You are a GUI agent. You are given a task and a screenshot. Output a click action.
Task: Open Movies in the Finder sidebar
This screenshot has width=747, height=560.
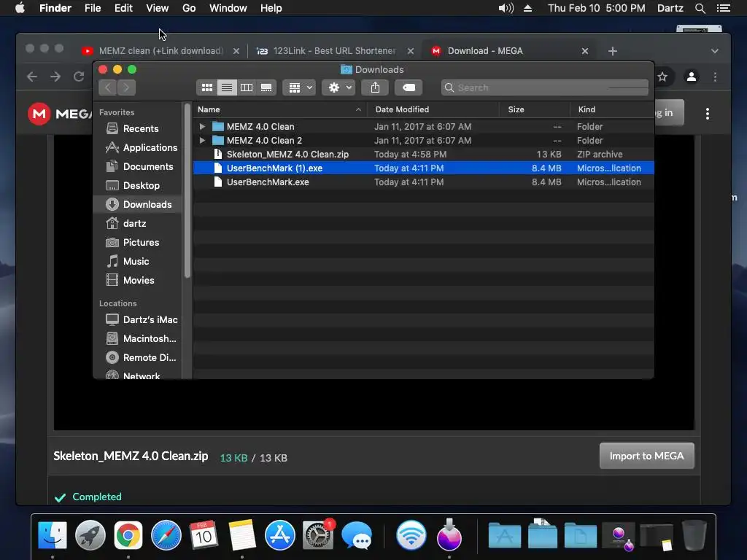tap(138, 281)
